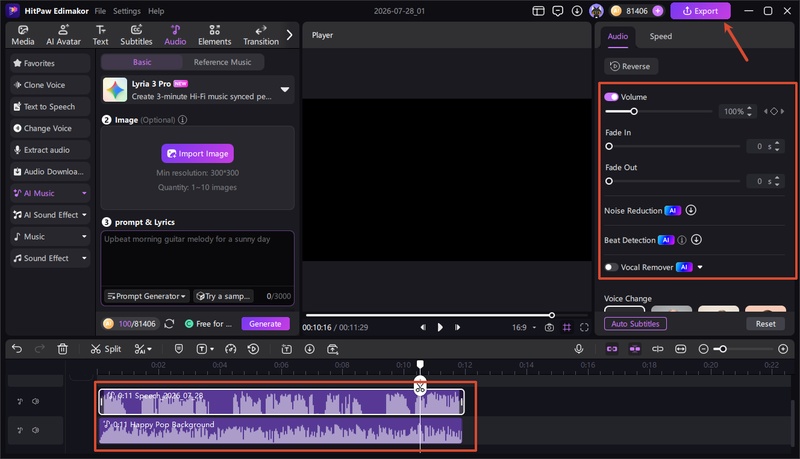Open the Lyria 3 Pro model dropdown

(285, 89)
